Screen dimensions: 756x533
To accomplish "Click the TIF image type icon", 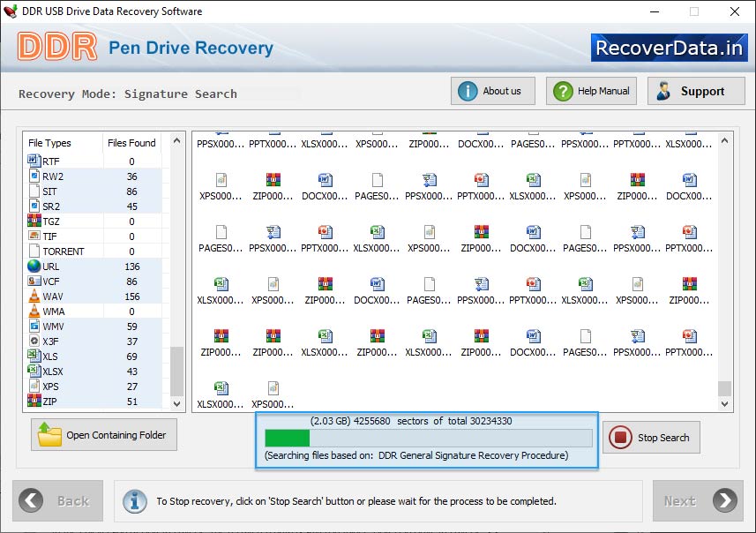I will pos(34,236).
